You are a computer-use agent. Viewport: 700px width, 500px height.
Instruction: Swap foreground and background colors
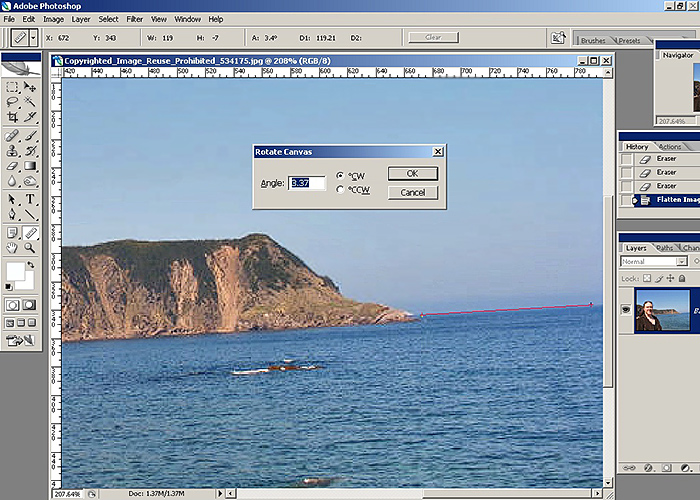(x=30, y=265)
